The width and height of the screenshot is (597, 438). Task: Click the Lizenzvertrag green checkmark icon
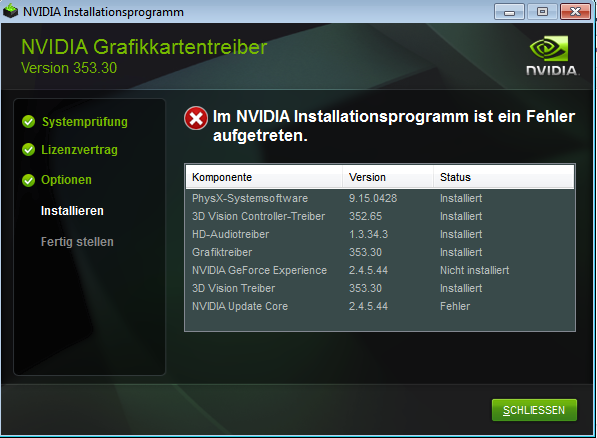click(x=29, y=150)
